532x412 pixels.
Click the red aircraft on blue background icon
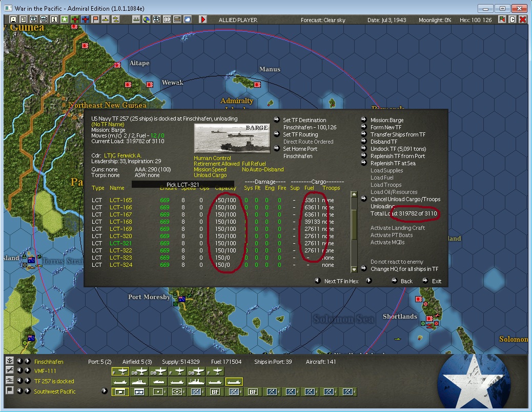(x=85, y=19)
